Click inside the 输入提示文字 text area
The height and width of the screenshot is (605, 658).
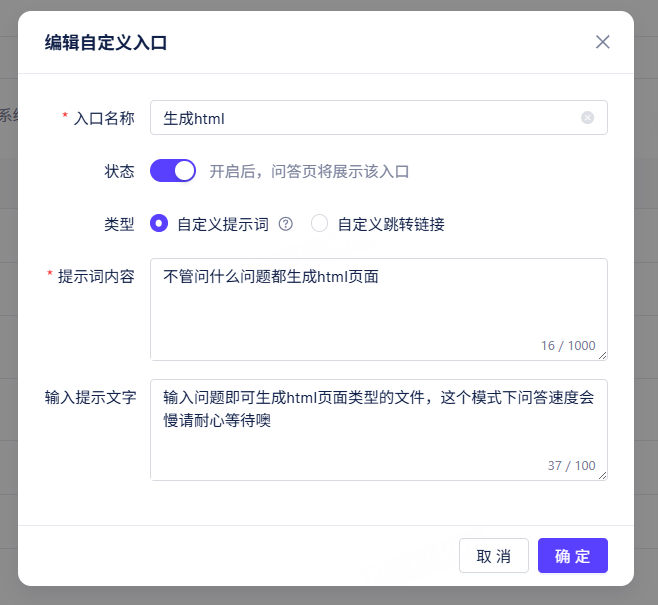point(379,430)
